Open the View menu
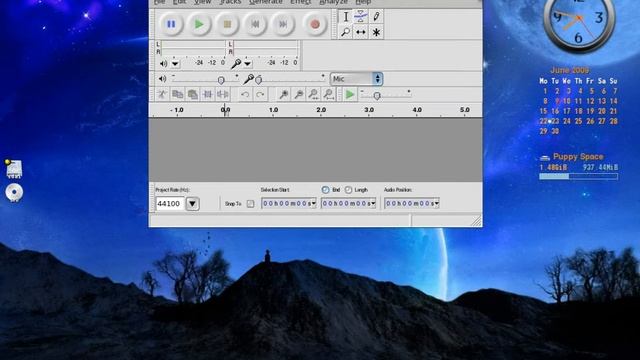The image size is (640, 360). pos(202,2)
